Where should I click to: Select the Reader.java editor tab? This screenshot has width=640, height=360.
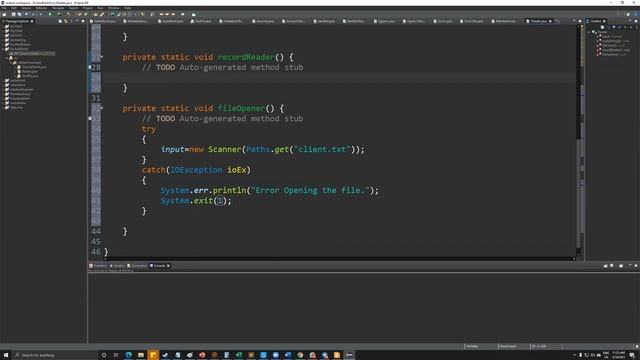click(x=538, y=21)
